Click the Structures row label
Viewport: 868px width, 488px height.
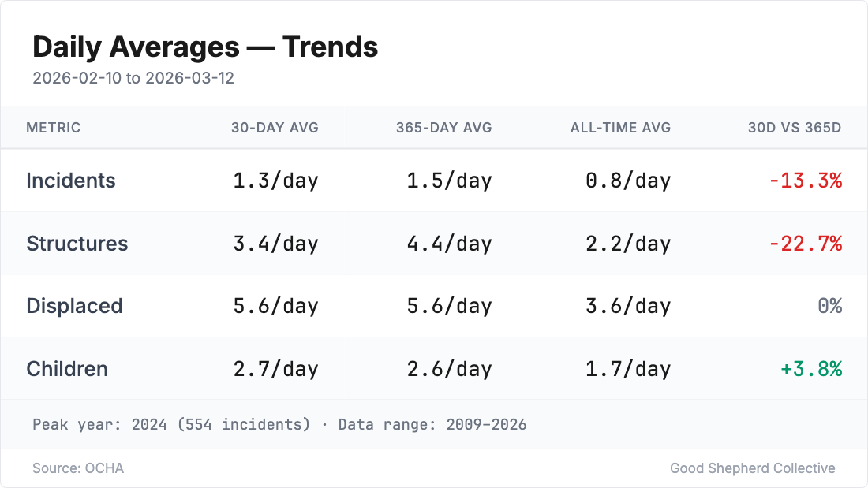point(77,244)
